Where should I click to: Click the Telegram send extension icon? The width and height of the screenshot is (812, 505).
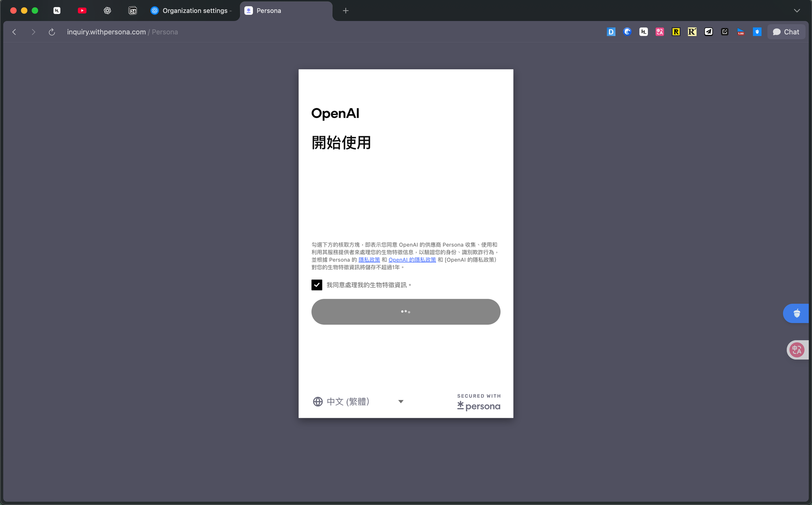[708, 32]
